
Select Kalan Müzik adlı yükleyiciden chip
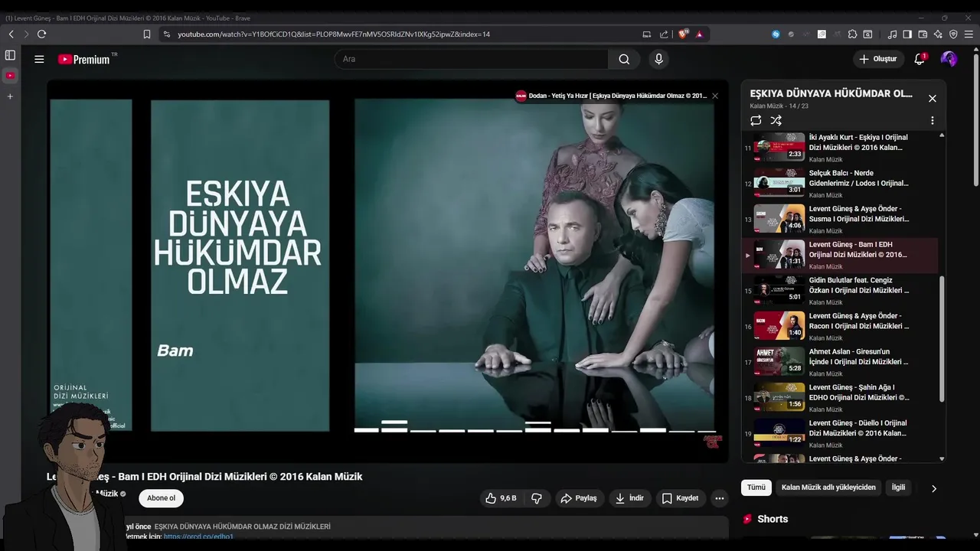(828, 487)
